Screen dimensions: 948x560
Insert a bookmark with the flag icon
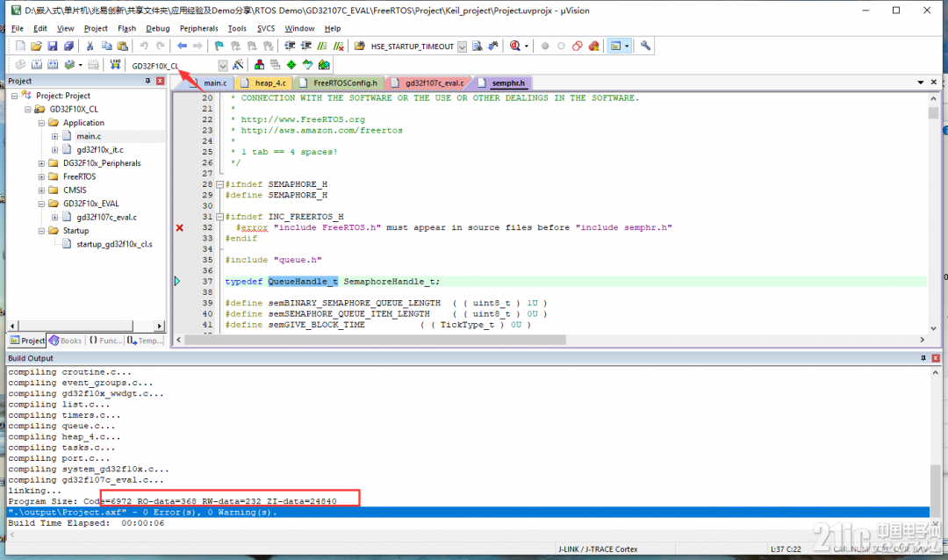coord(219,46)
